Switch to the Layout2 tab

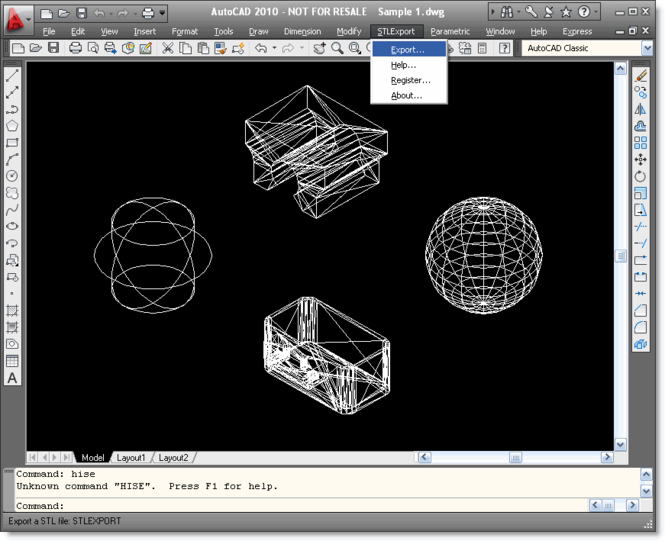pos(173,458)
